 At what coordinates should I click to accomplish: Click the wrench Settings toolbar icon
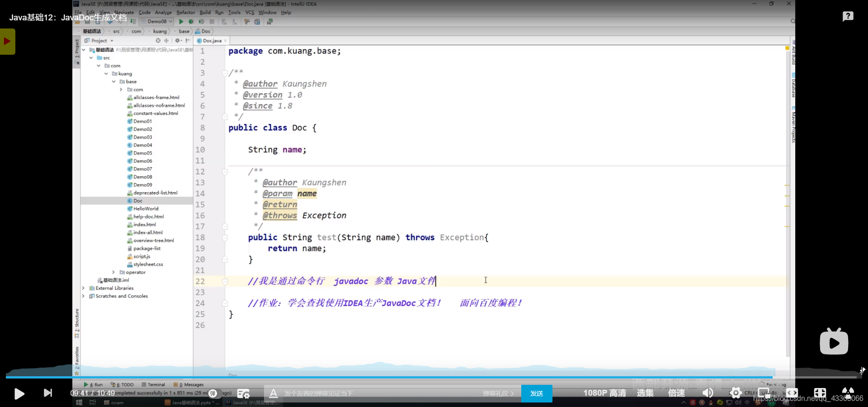pyautogui.click(x=247, y=22)
